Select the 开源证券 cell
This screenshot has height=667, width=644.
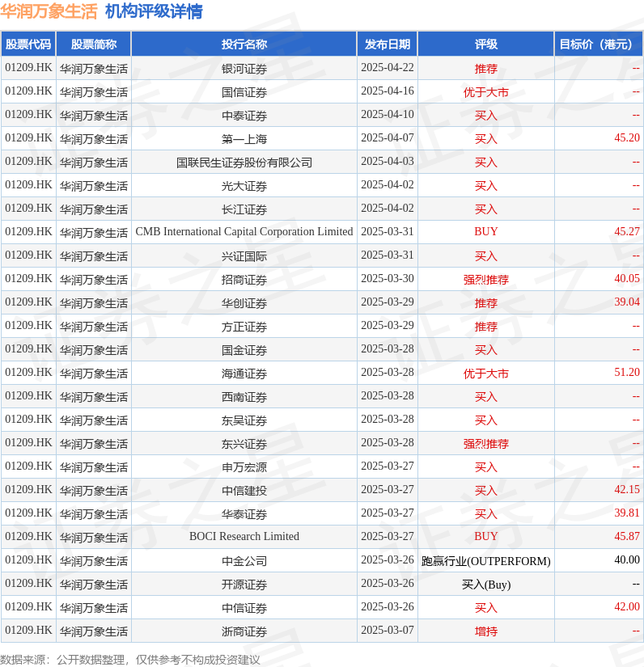244,584
